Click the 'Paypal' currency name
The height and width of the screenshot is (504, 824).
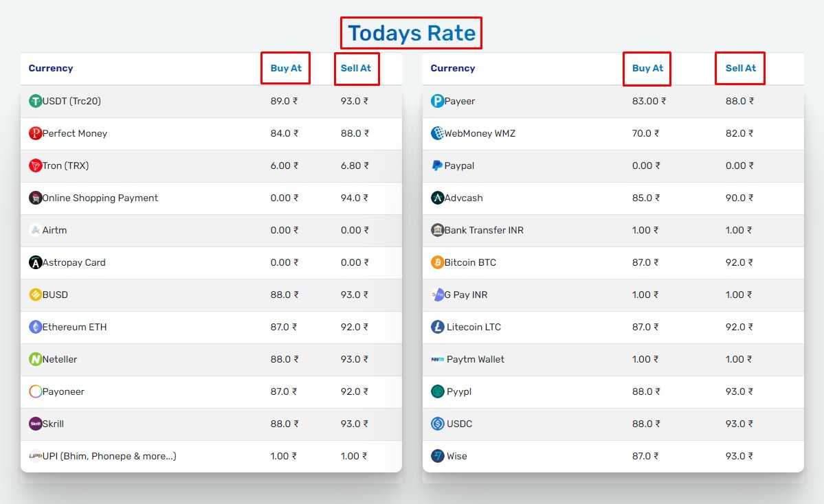459,165
